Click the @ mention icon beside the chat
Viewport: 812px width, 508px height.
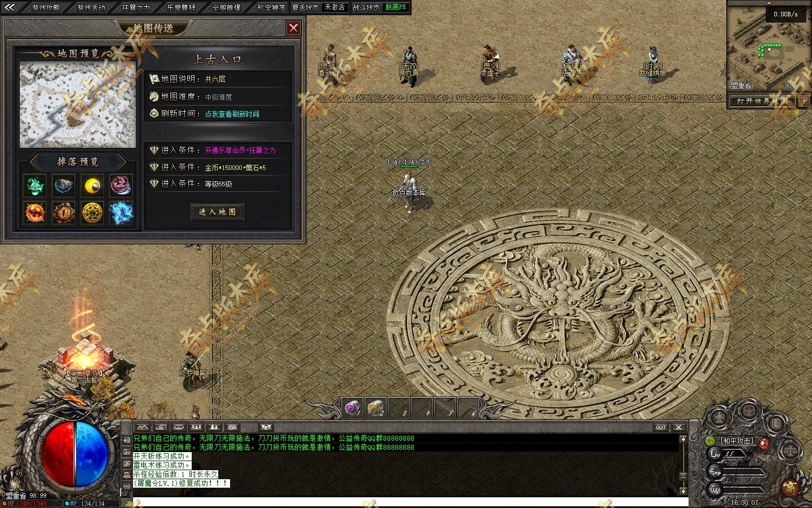click(x=126, y=493)
